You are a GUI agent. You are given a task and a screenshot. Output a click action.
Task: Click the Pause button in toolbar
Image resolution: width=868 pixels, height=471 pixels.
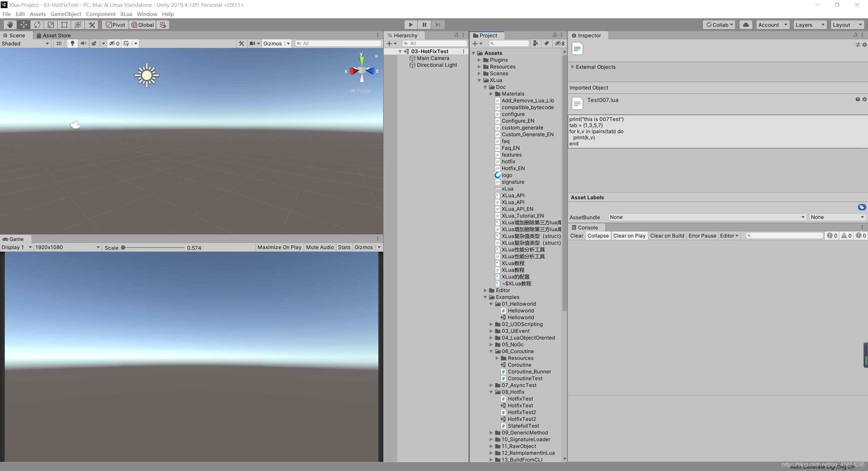point(423,24)
